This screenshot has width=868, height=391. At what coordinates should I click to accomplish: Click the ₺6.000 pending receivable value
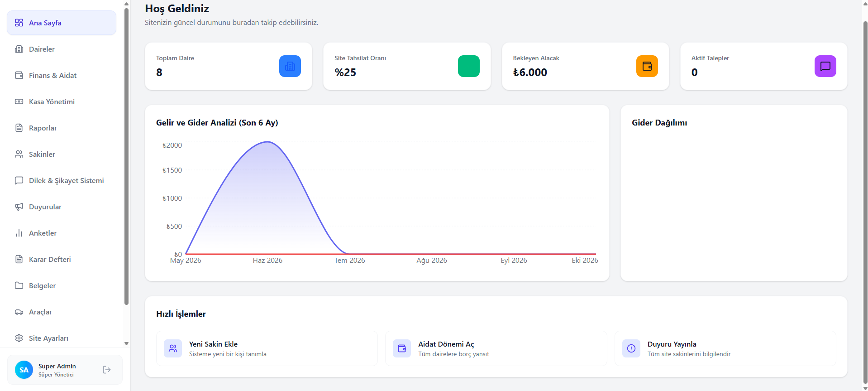[530, 72]
